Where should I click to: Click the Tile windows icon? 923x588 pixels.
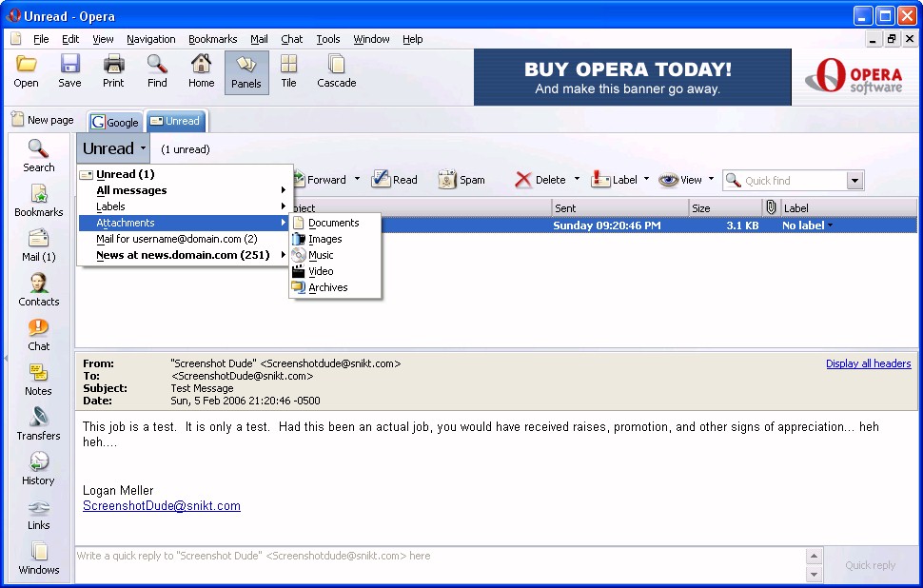click(x=288, y=71)
